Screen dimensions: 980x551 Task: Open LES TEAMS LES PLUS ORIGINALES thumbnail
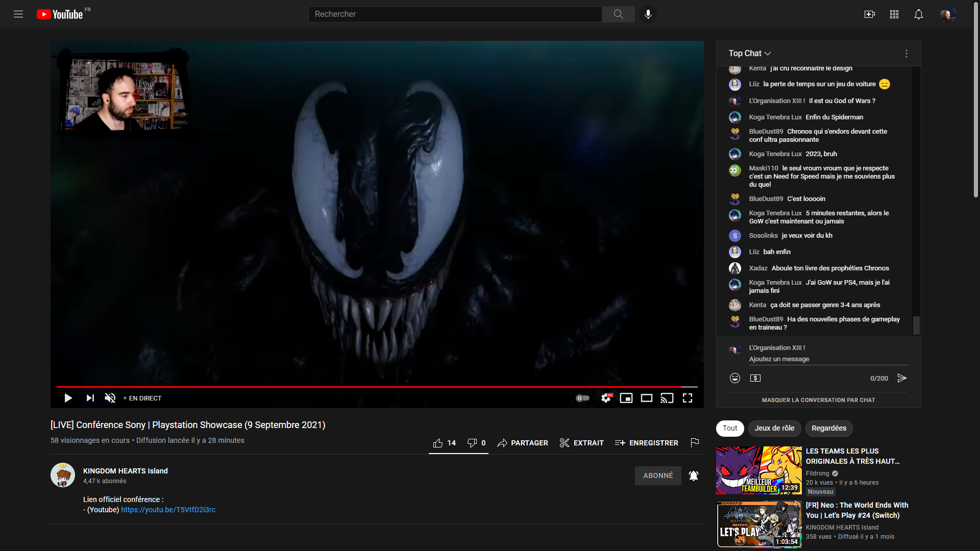pyautogui.click(x=759, y=470)
